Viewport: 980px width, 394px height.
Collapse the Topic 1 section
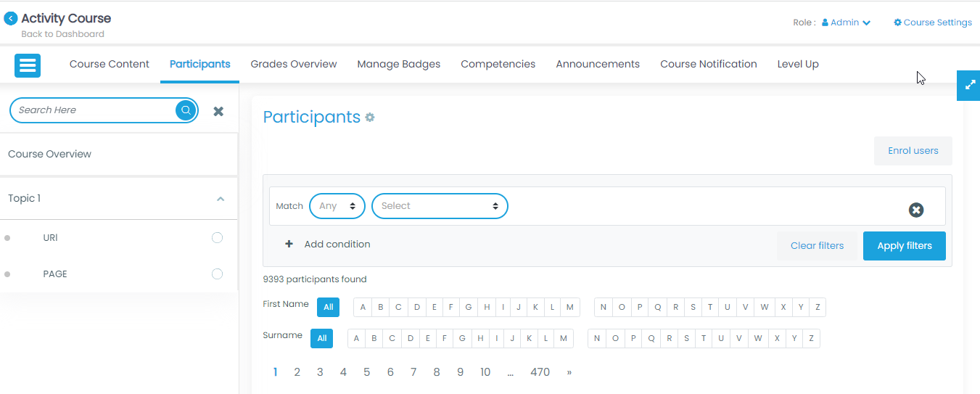click(x=221, y=199)
